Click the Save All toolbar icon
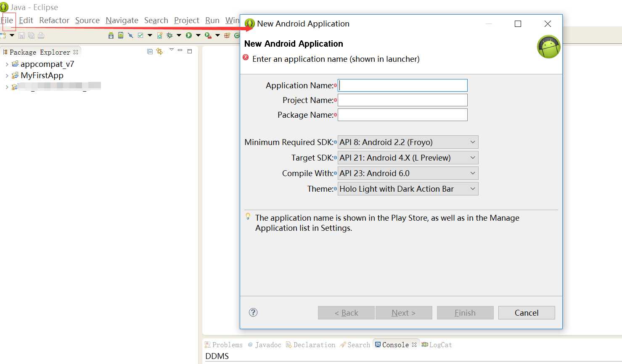622x364 pixels. click(31, 36)
